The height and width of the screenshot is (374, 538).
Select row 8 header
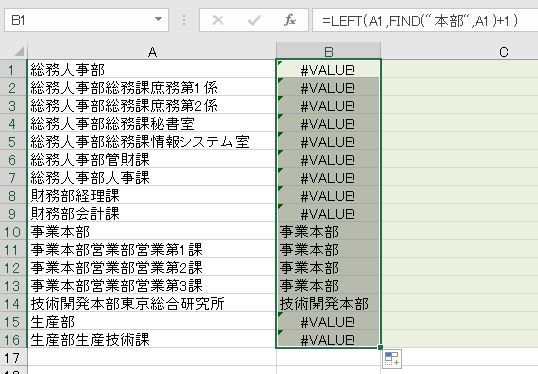[13, 196]
